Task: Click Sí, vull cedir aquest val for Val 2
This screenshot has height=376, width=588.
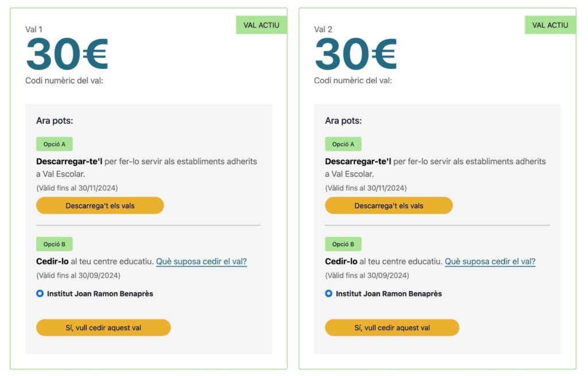Action: tap(392, 328)
